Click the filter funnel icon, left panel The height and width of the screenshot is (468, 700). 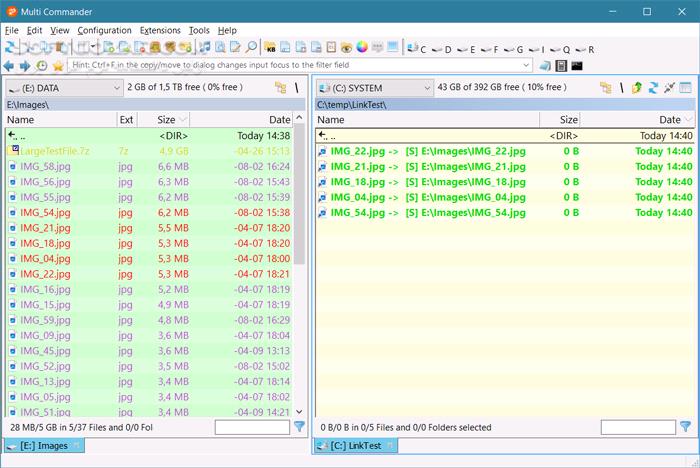[300, 427]
